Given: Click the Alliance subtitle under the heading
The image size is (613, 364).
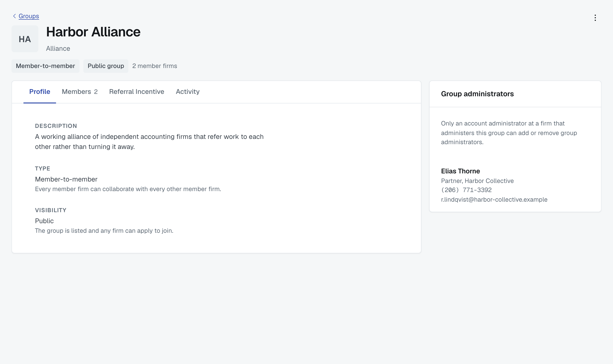Looking at the screenshot, I should pos(58,49).
